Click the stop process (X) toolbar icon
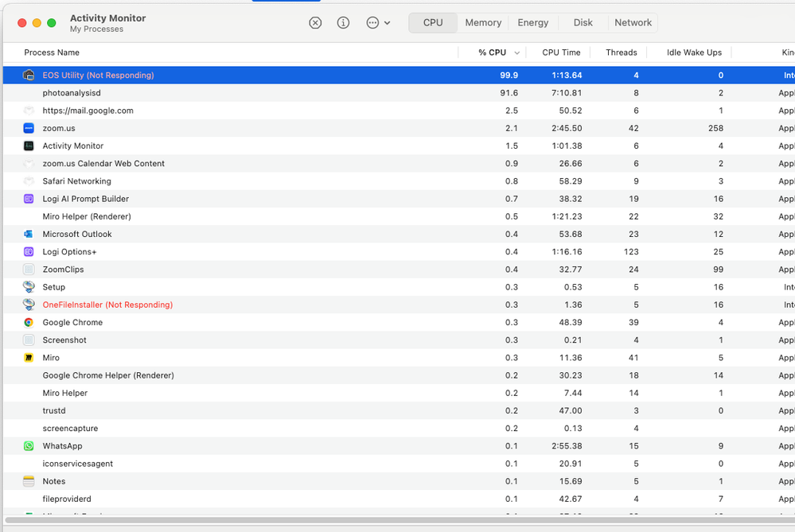The height and width of the screenshot is (532, 795). pos(315,22)
